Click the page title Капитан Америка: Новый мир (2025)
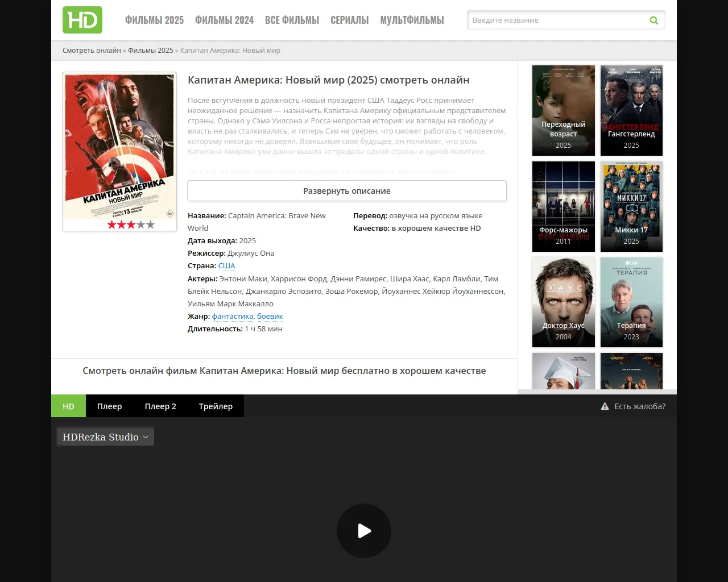728x582 pixels. coord(329,80)
